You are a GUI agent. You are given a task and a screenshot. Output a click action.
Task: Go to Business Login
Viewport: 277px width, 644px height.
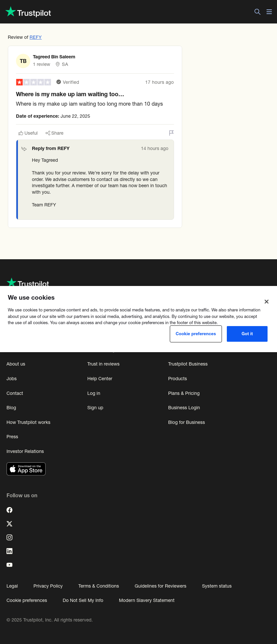(184, 408)
